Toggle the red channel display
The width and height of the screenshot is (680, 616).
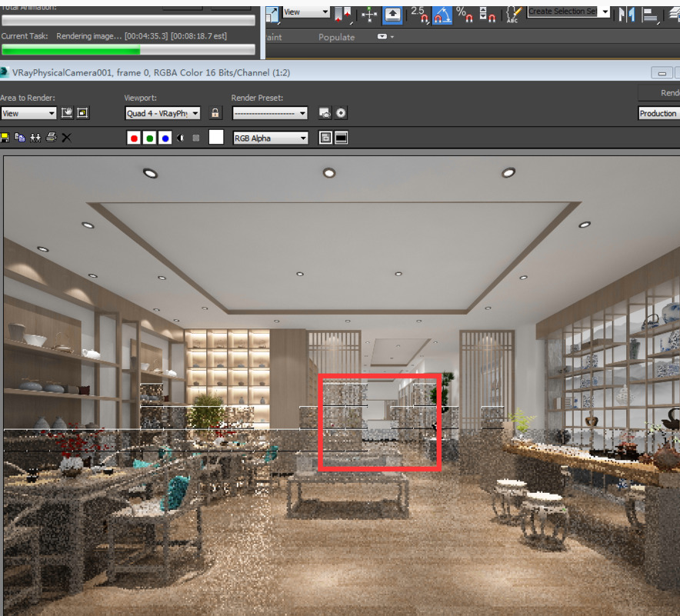134,138
